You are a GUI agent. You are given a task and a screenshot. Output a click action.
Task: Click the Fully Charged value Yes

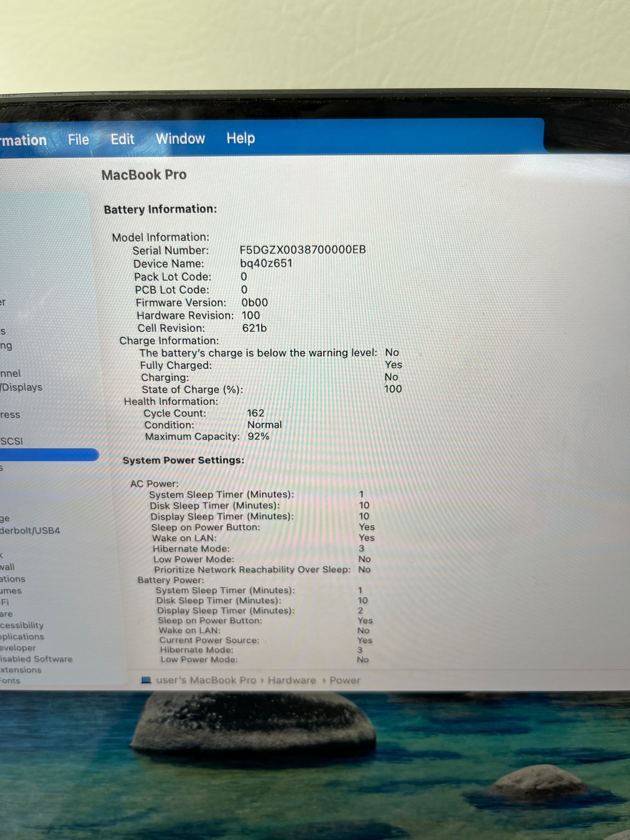[x=393, y=364]
